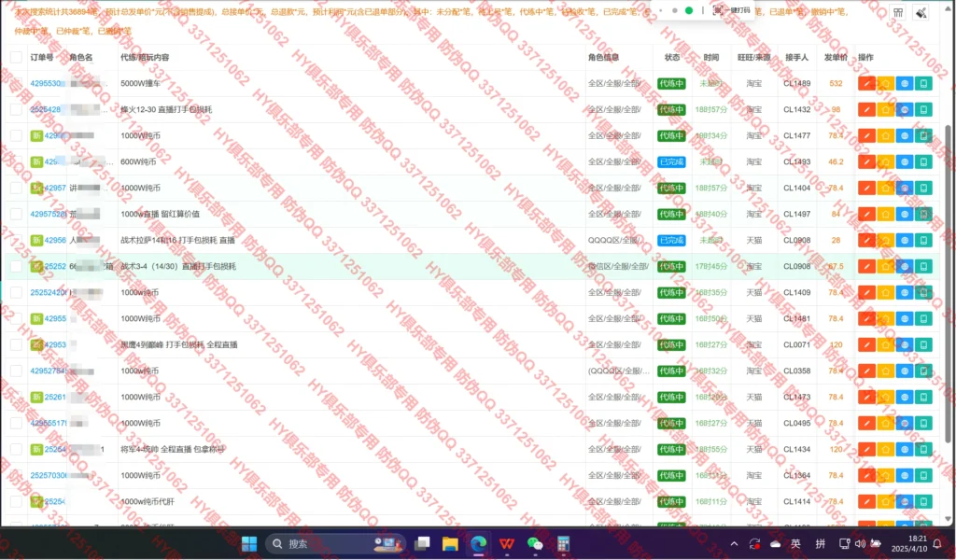Viewport: 956px width, 560px height.
Task: Click the 接手人 column header
Action: click(797, 57)
